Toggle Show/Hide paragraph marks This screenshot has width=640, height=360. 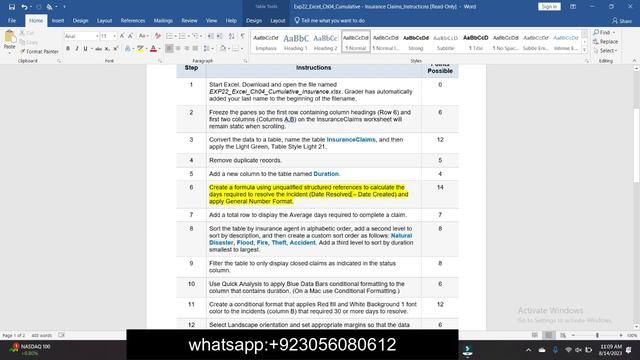(x=243, y=36)
